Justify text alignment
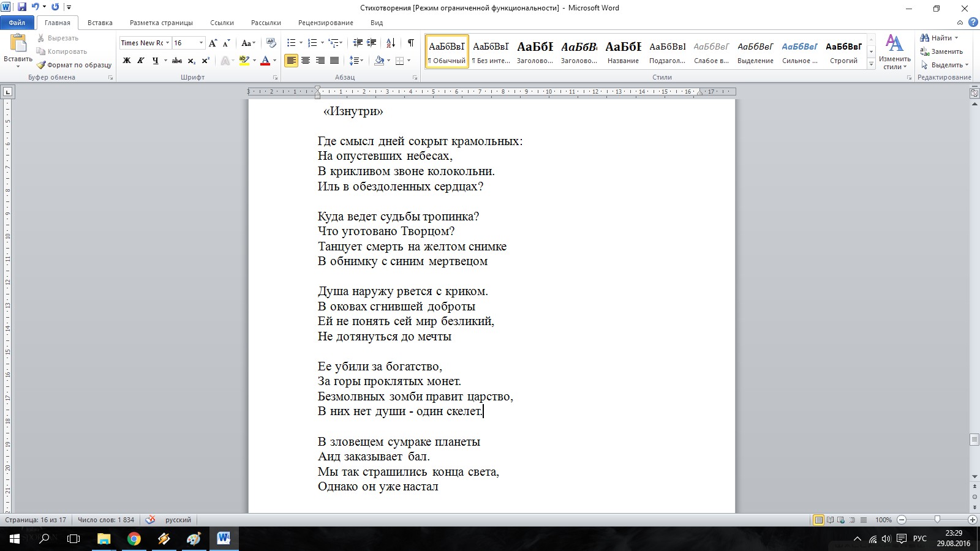 point(334,61)
